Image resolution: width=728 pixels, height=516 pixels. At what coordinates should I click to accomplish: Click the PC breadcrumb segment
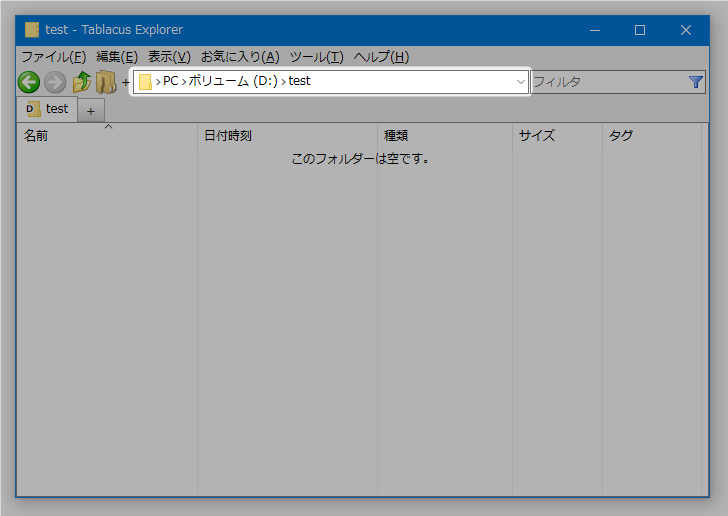[x=170, y=81]
